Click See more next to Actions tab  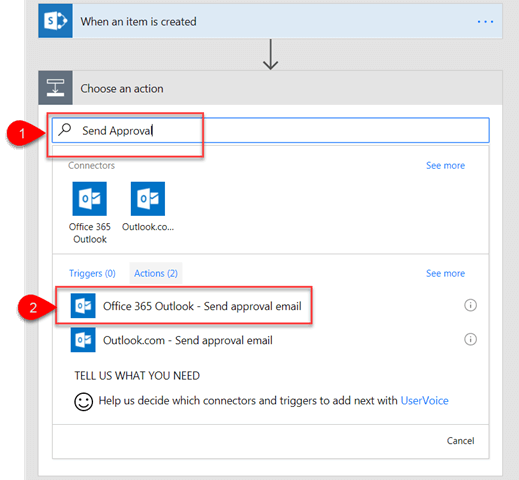tap(445, 273)
